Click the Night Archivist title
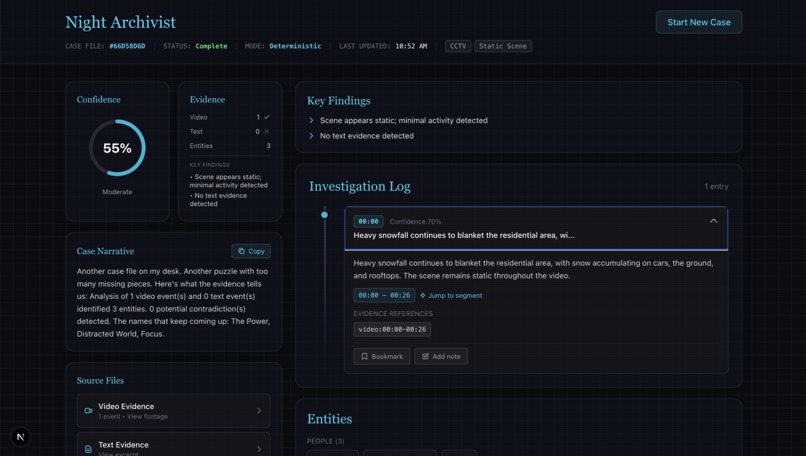The width and height of the screenshot is (806, 456). click(120, 22)
